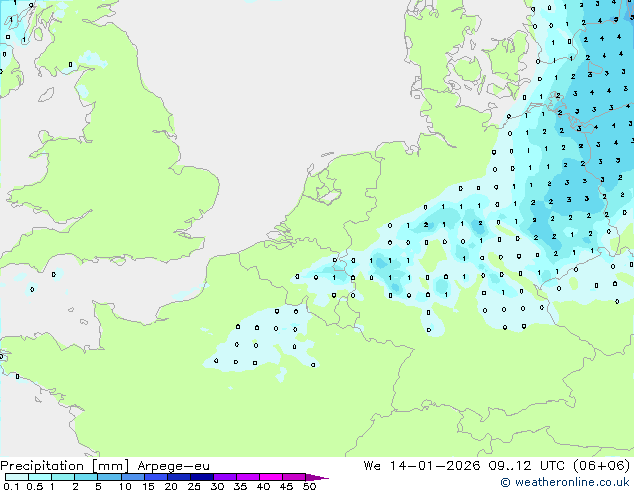
Task: Click the weatheronline.co.uk copyright link
Action: point(564,482)
